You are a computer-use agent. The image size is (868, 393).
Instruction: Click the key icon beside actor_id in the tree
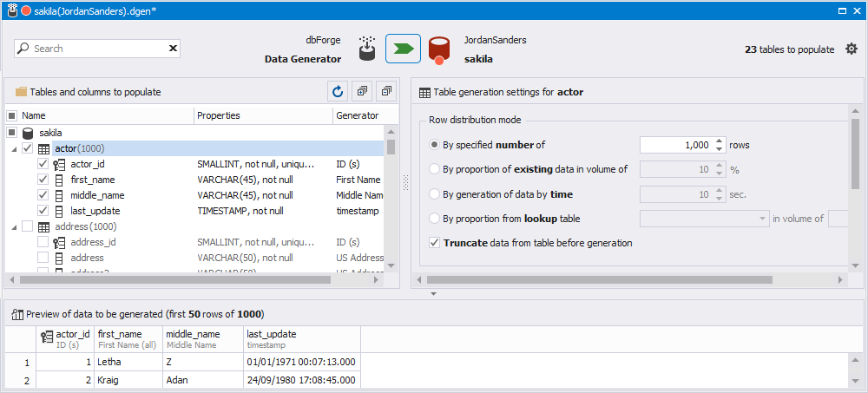59,164
